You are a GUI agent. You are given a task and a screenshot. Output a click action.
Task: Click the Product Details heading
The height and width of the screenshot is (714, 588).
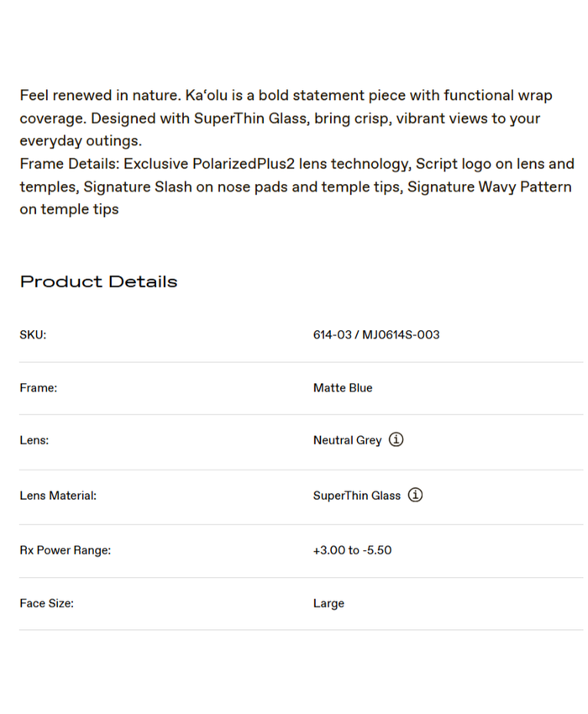[98, 281]
